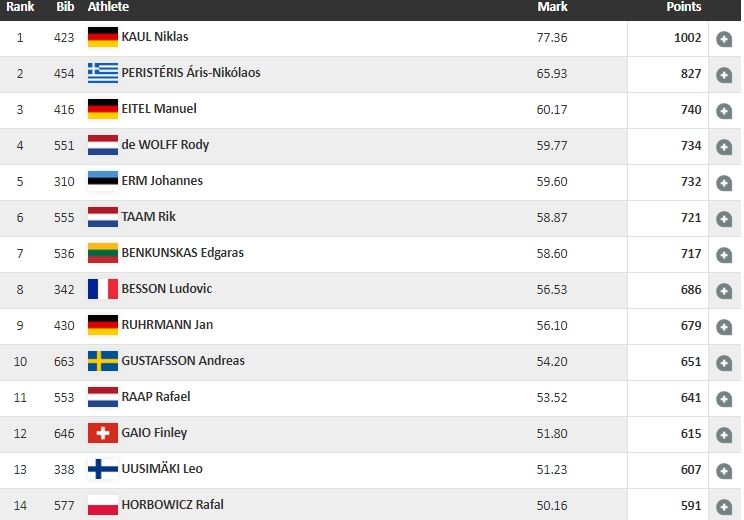
Task: Click Poland flag beside HORBOWICZ Rafal
Action: [102, 505]
